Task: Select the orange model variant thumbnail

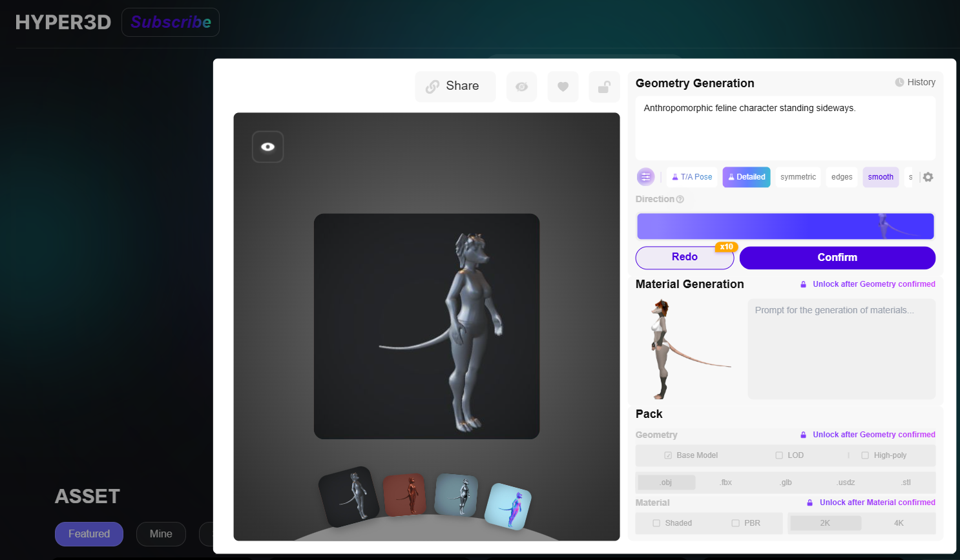Action: [405, 495]
